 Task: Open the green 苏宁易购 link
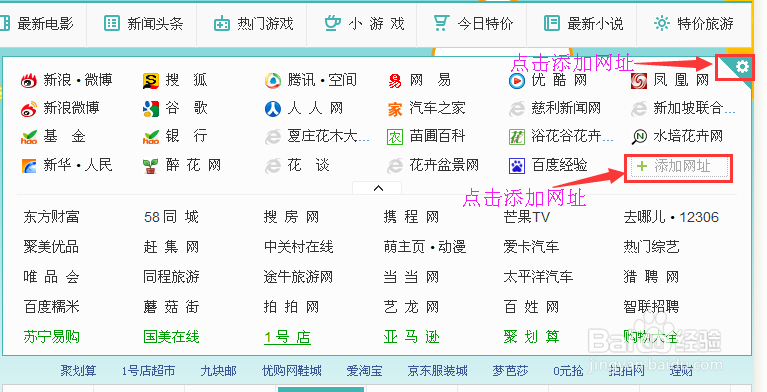[x=51, y=337]
